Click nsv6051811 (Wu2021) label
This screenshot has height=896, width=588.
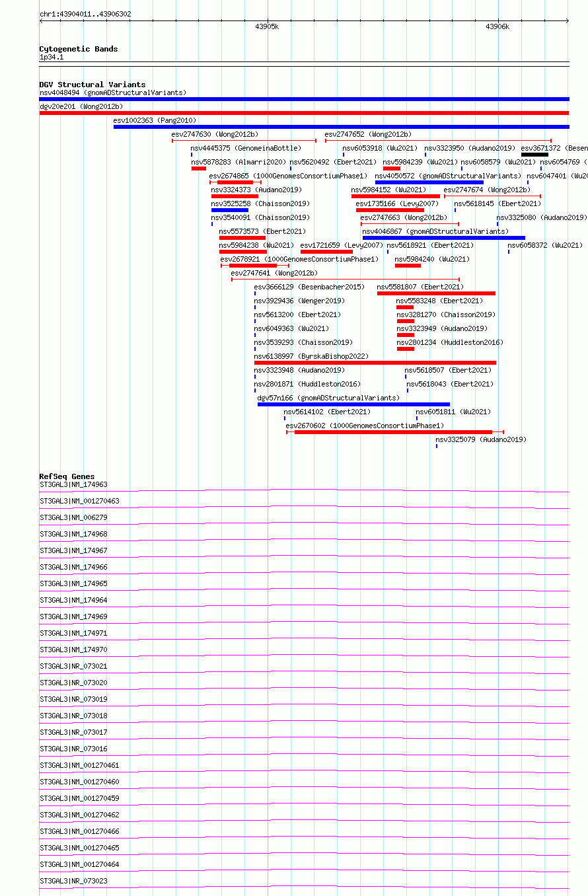point(453,412)
